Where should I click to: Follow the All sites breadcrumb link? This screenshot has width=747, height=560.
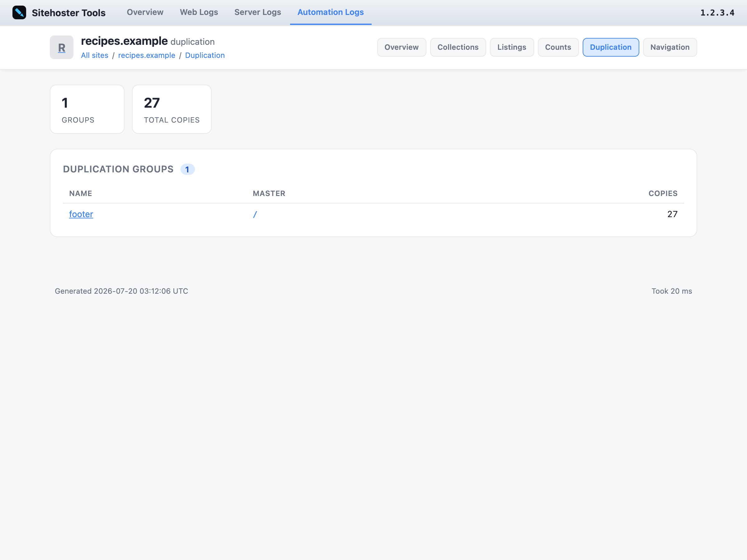[x=95, y=55]
